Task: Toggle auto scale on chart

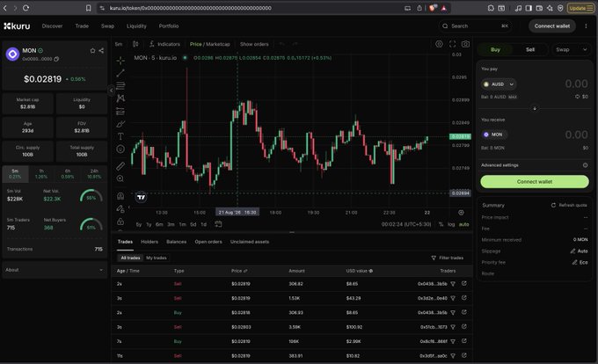Action: (463, 224)
